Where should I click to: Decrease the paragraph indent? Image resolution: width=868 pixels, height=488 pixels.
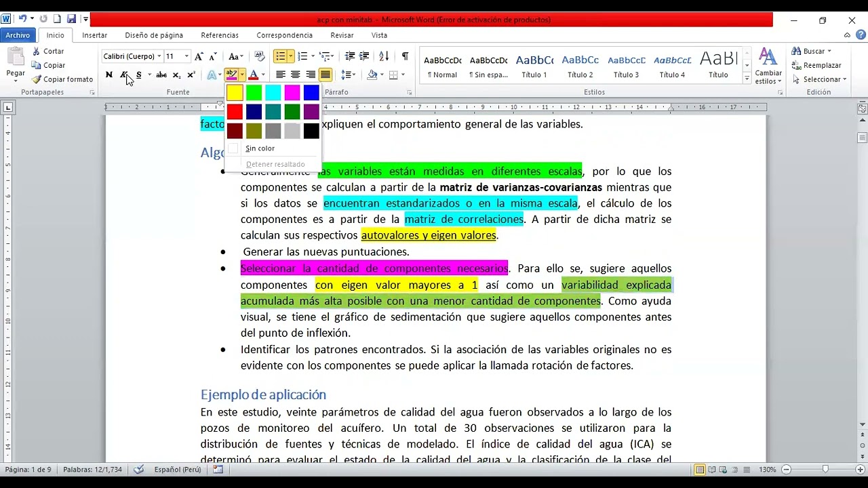pos(350,56)
